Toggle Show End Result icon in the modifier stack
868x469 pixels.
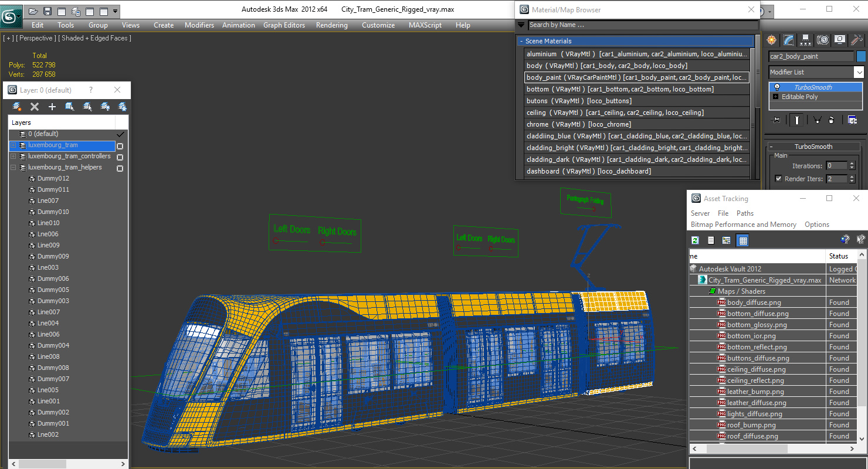(x=797, y=120)
